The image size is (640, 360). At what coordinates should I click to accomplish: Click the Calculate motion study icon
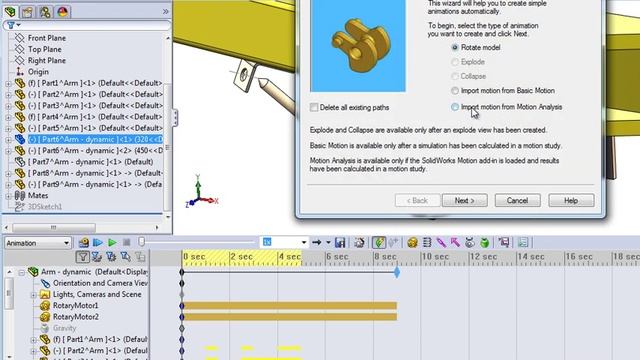(x=84, y=242)
